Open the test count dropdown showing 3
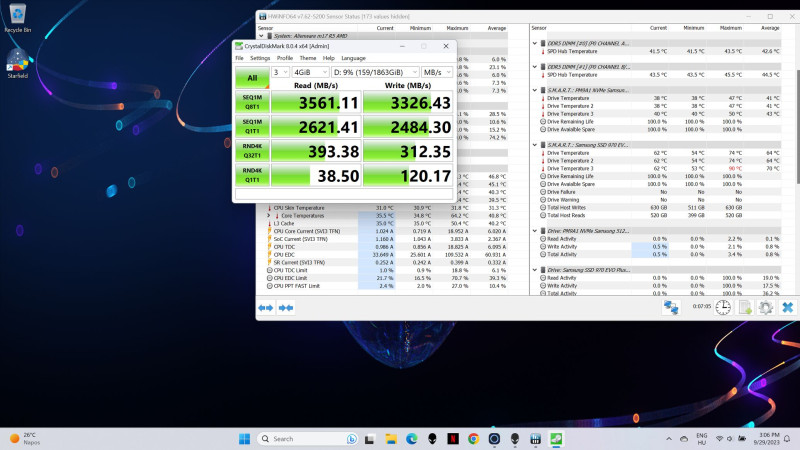 278,73
